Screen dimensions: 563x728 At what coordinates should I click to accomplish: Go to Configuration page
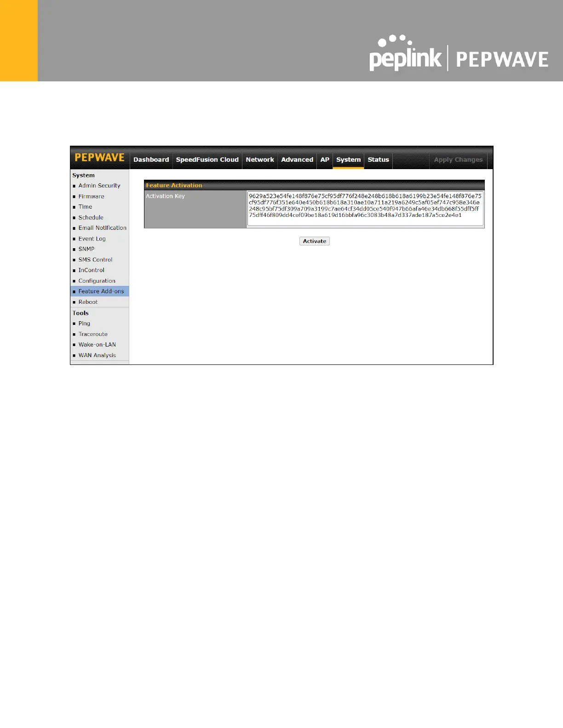click(97, 281)
